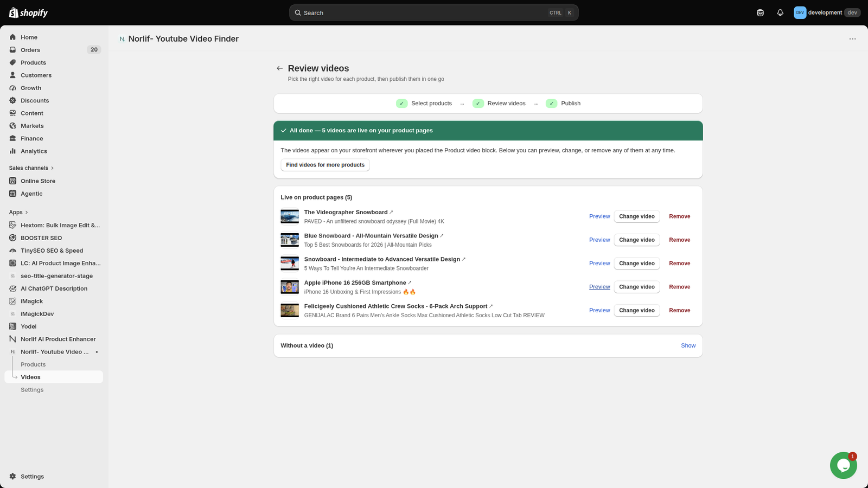Click the Orders icon in sidebar

pos(13,50)
